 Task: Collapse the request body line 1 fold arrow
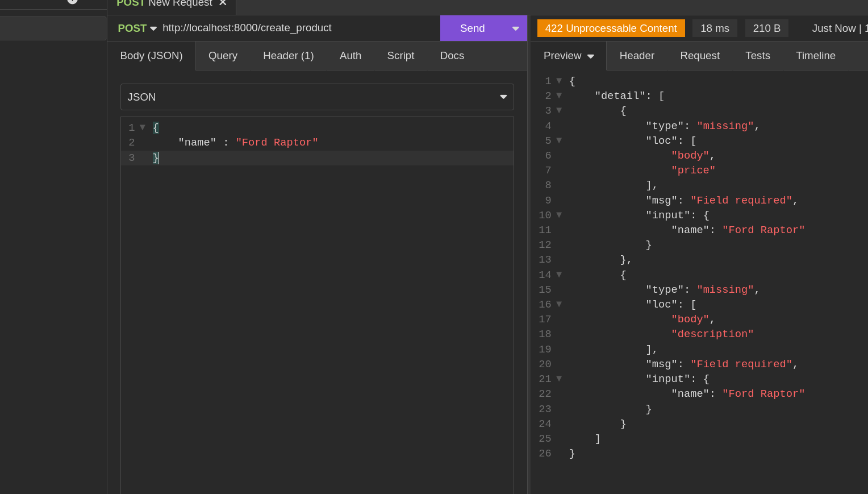coord(143,127)
